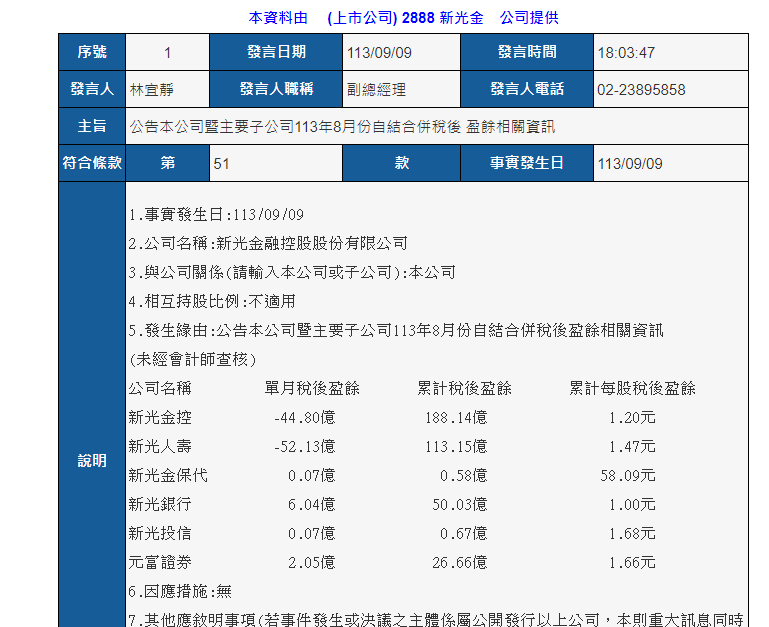Click line '7.其他應敘明事項' text

(x=436, y=620)
